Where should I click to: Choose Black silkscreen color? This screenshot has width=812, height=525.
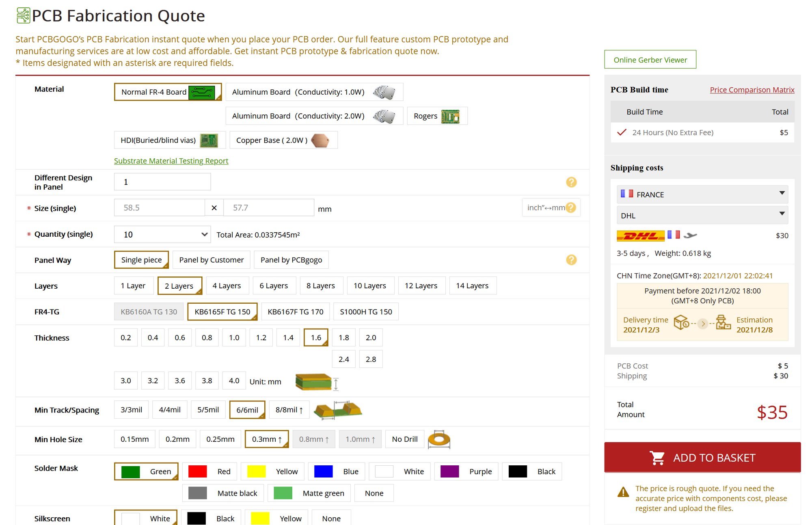pos(211,519)
